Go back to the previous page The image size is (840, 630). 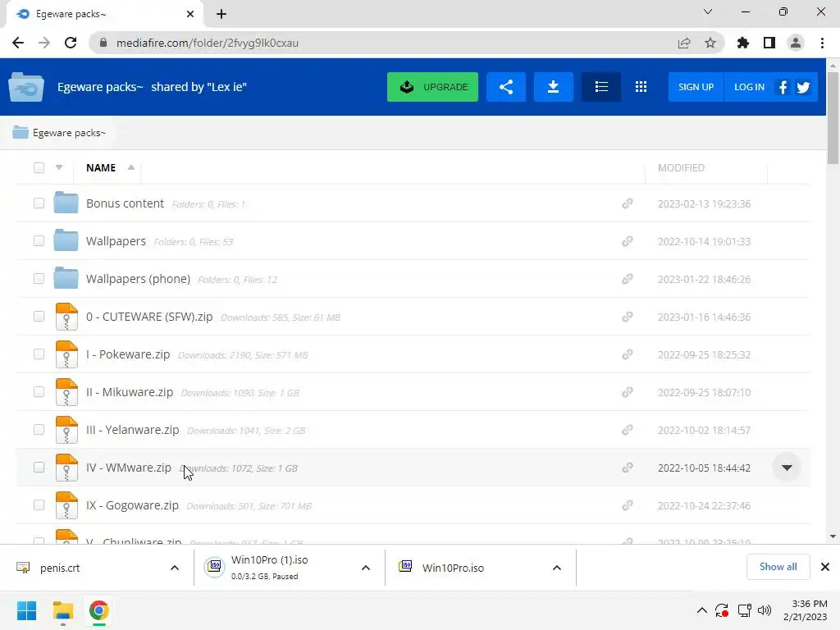click(18, 43)
